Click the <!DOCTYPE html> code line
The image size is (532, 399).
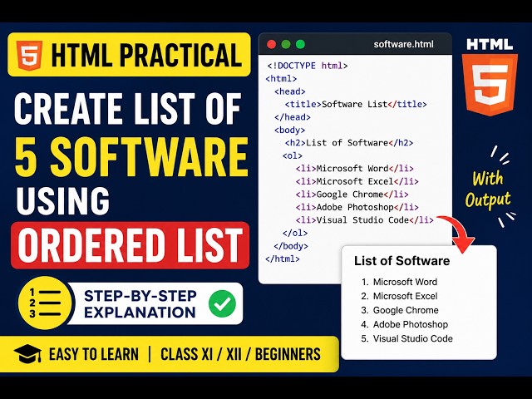click(x=308, y=66)
